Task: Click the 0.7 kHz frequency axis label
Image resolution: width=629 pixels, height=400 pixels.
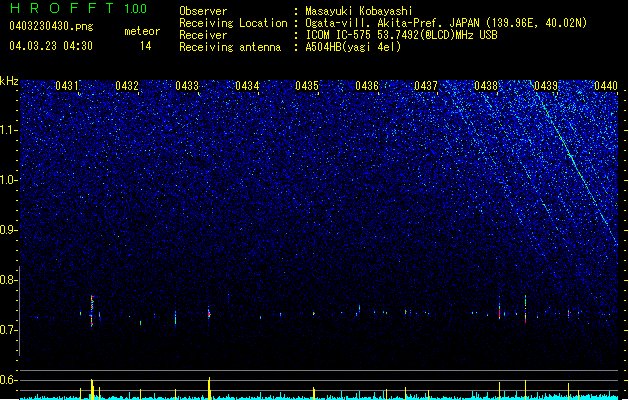Action: tap(9, 330)
